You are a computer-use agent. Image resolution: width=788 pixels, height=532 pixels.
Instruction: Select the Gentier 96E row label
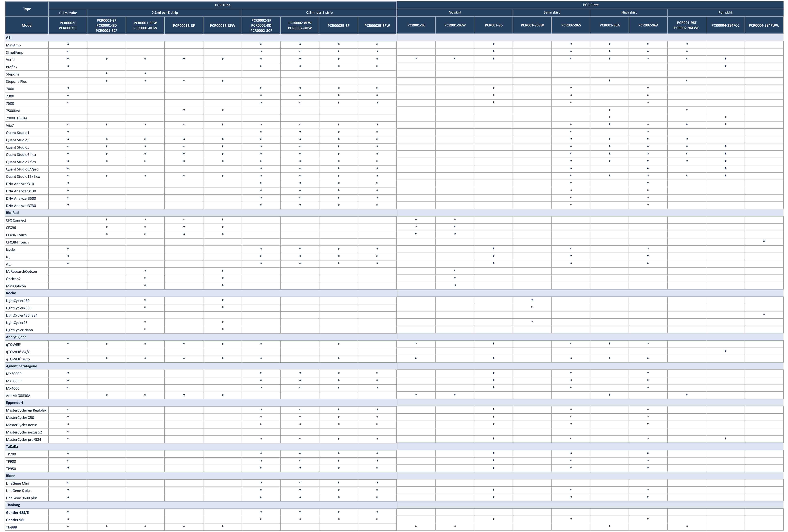[x=16, y=520]
